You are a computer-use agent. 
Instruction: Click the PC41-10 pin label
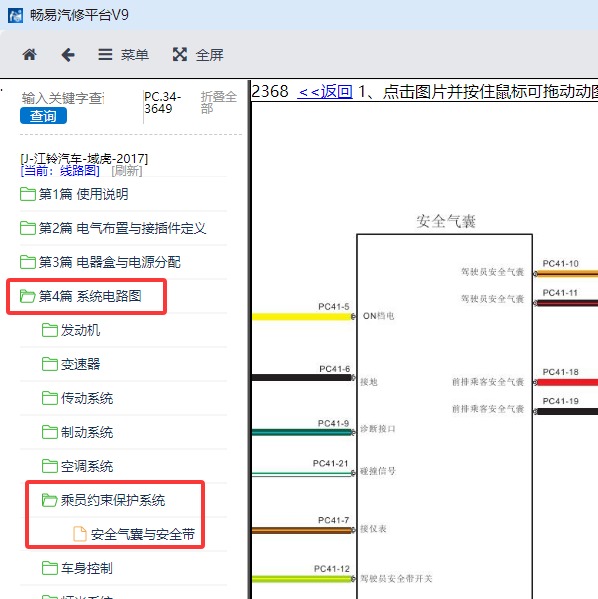(x=561, y=264)
